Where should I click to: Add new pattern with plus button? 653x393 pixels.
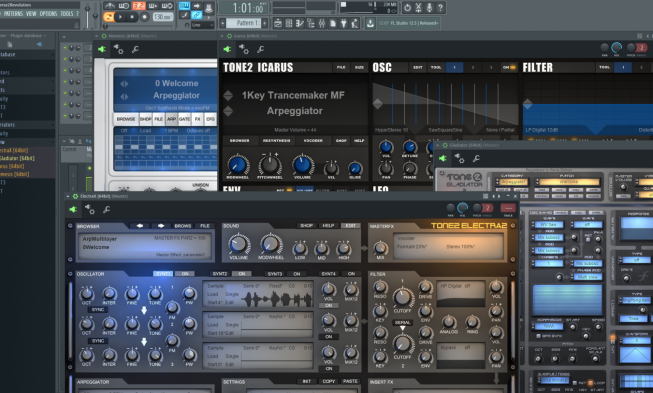pos(264,23)
